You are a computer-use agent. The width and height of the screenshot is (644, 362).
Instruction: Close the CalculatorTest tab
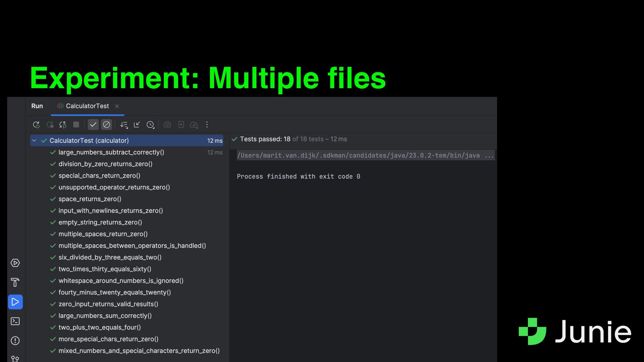(117, 106)
